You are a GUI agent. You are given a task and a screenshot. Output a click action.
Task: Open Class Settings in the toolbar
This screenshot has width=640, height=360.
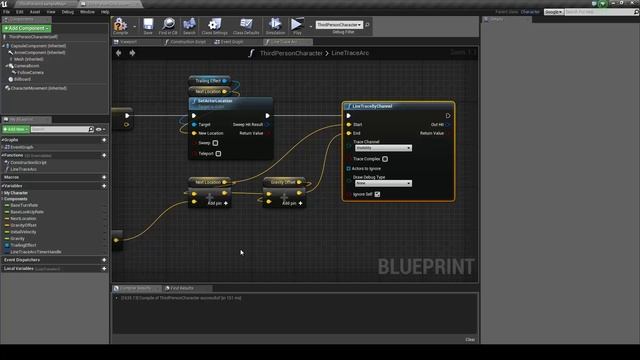pyautogui.click(x=214, y=26)
